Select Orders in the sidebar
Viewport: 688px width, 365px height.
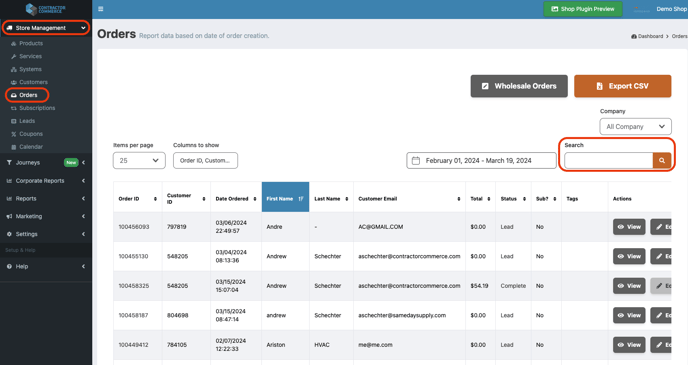(x=27, y=95)
